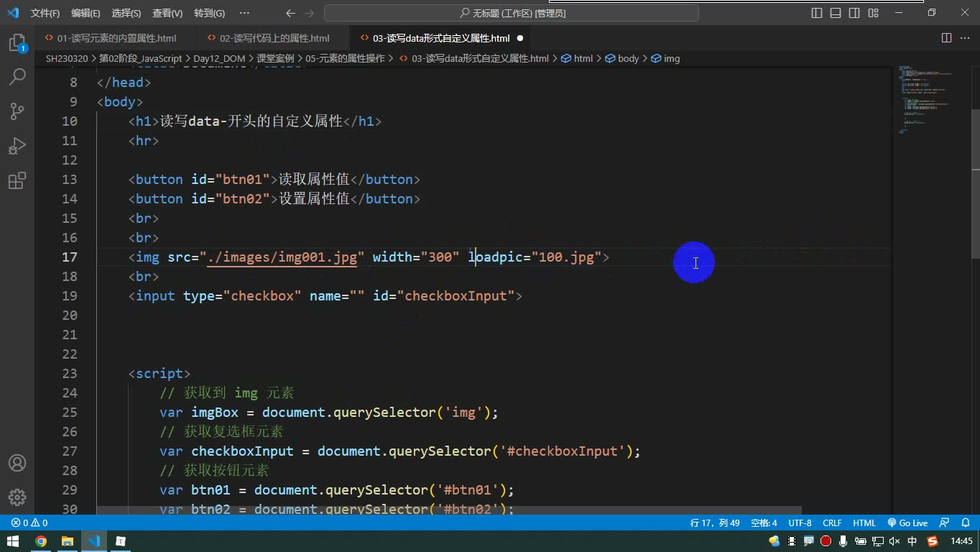Open the Manage gear icon
This screenshot has height=552, width=980.
click(17, 497)
